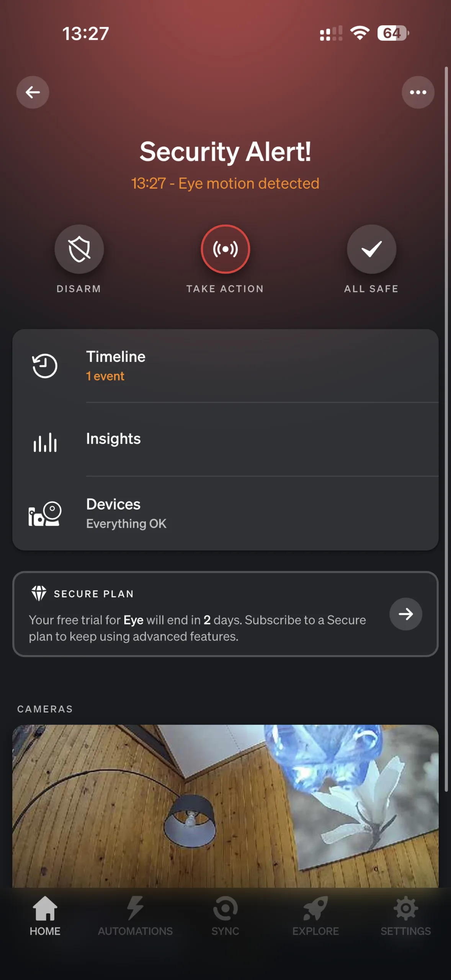The height and width of the screenshot is (980, 451).
Task: Switch to the Automations tab
Action: point(135,916)
